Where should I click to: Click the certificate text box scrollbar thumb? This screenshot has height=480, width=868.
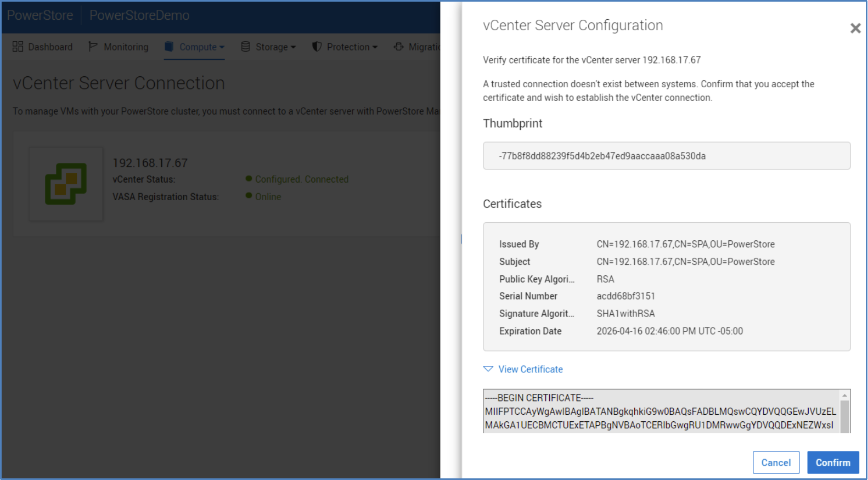pyautogui.click(x=845, y=416)
